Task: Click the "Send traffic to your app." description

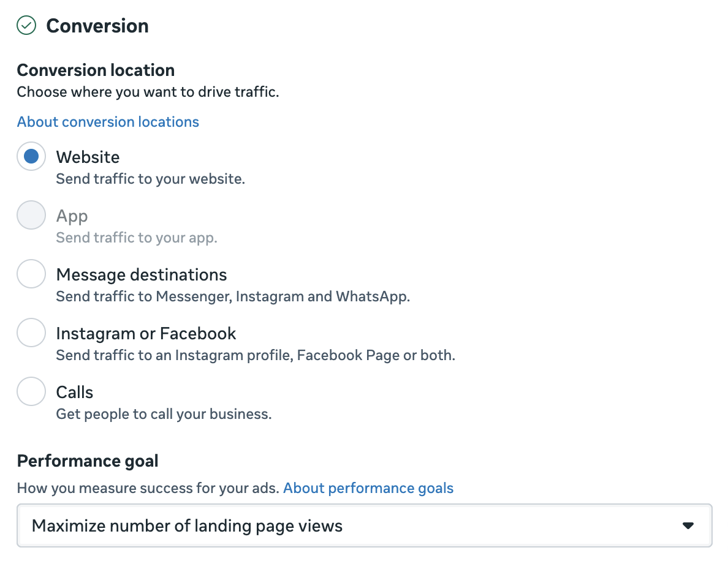Action: pyautogui.click(x=137, y=238)
